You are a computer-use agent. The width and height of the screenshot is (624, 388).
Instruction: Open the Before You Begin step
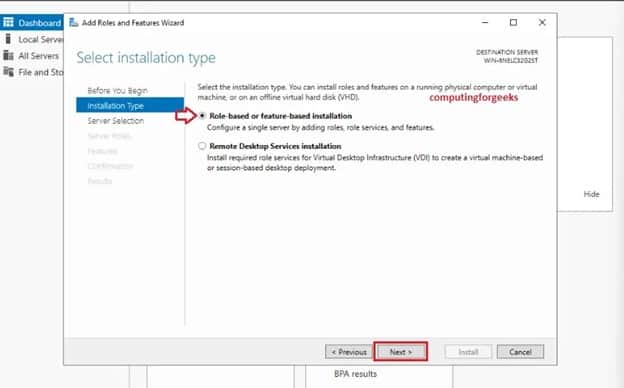[x=117, y=91]
